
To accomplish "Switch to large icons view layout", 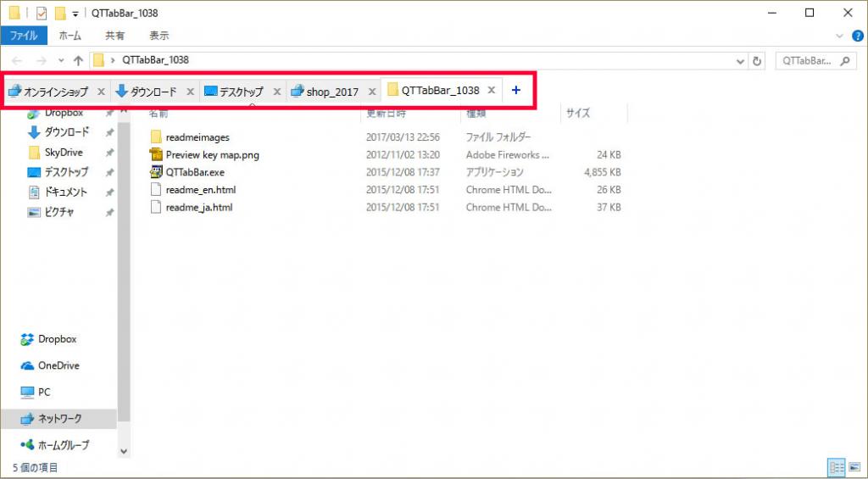I will [x=854, y=468].
